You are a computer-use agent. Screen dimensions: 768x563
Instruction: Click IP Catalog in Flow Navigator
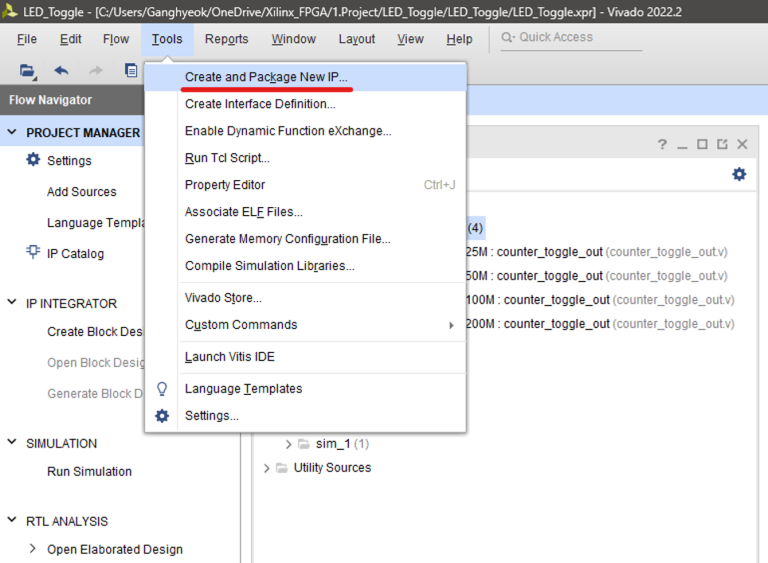pos(75,254)
